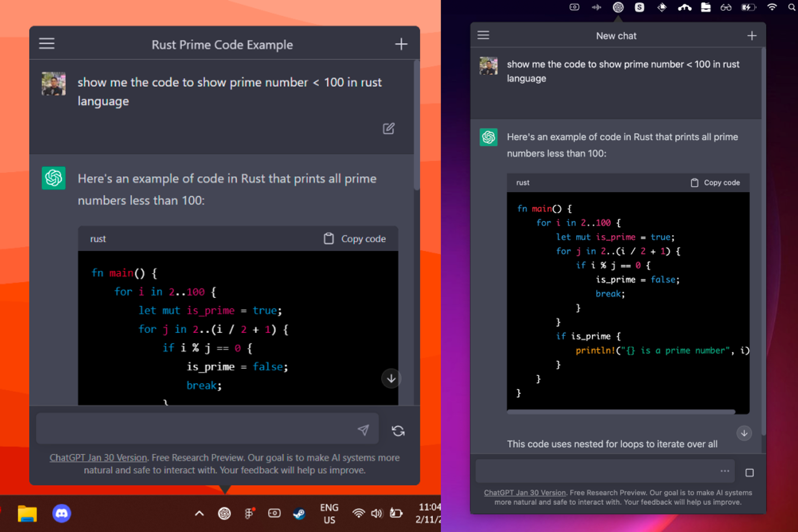Open the sidebar menu in the New chat window
This screenshot has height=532, width=798.
pyautogui.click(x=483, y=35)
